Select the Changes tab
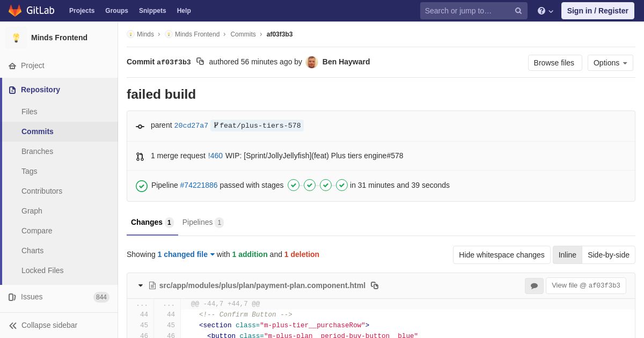The width and height of the screenshot is (644, 338). 152,222
